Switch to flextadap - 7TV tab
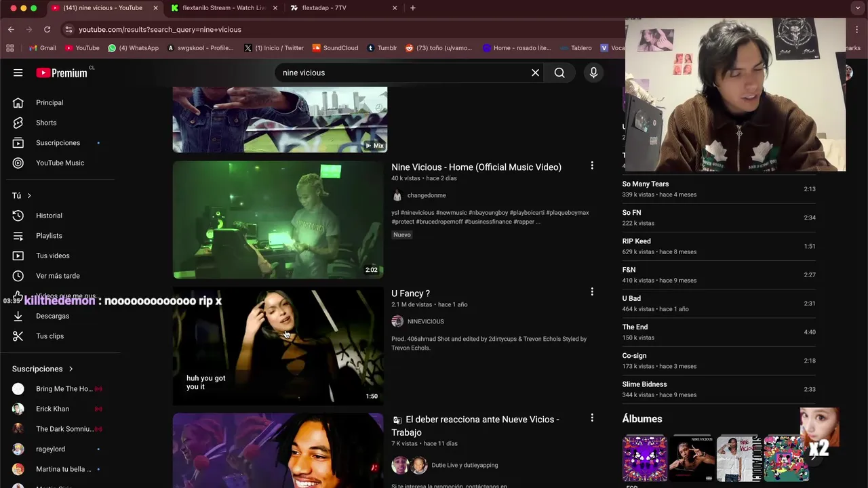Image resolution: width=868 pixels, height=488 pixels. pyautogui.click(x=344, y=8)
